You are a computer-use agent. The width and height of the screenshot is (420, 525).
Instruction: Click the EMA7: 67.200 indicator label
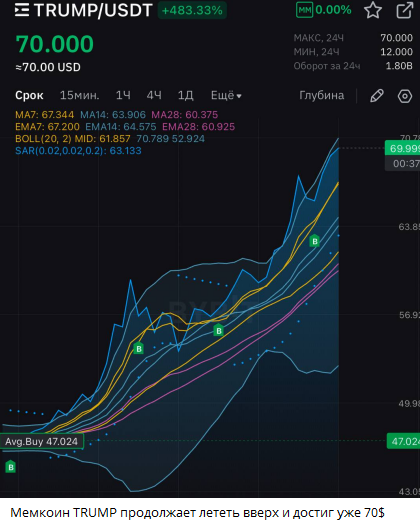tap(47, 127)
